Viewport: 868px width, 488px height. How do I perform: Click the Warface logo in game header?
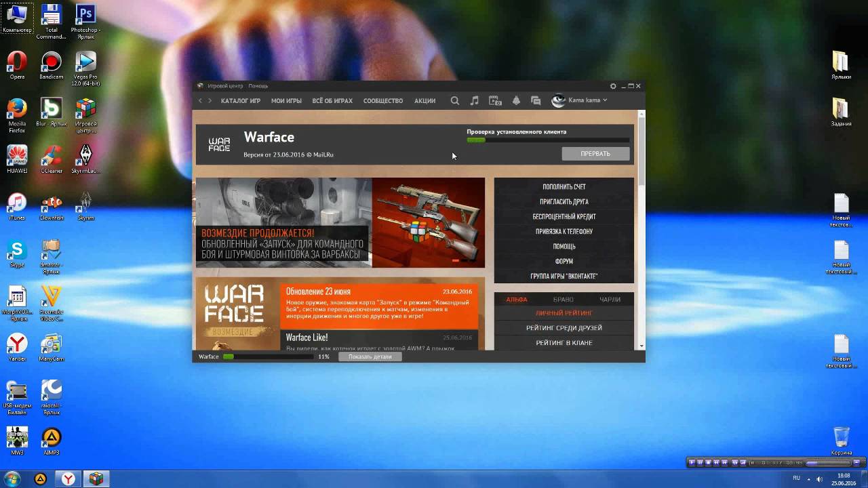coord(219,144)
